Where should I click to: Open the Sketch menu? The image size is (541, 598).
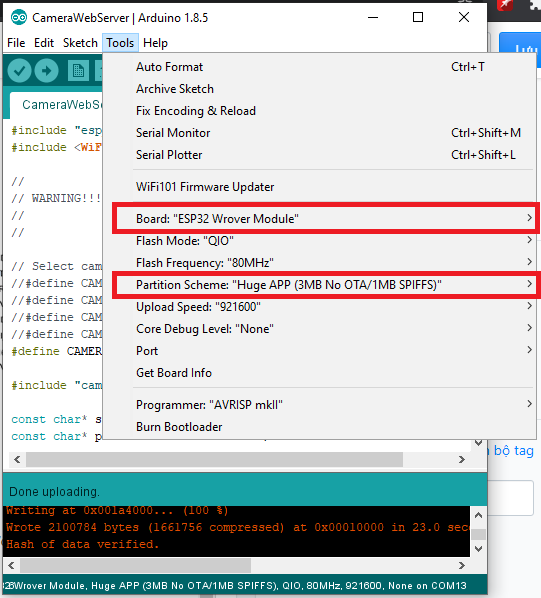pos(80,43)
